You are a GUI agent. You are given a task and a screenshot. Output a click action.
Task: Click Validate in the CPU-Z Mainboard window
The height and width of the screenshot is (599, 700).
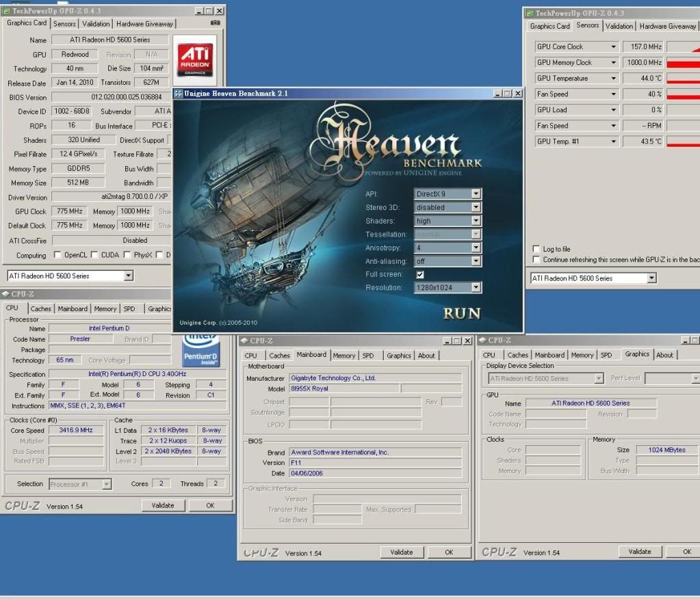401,552
